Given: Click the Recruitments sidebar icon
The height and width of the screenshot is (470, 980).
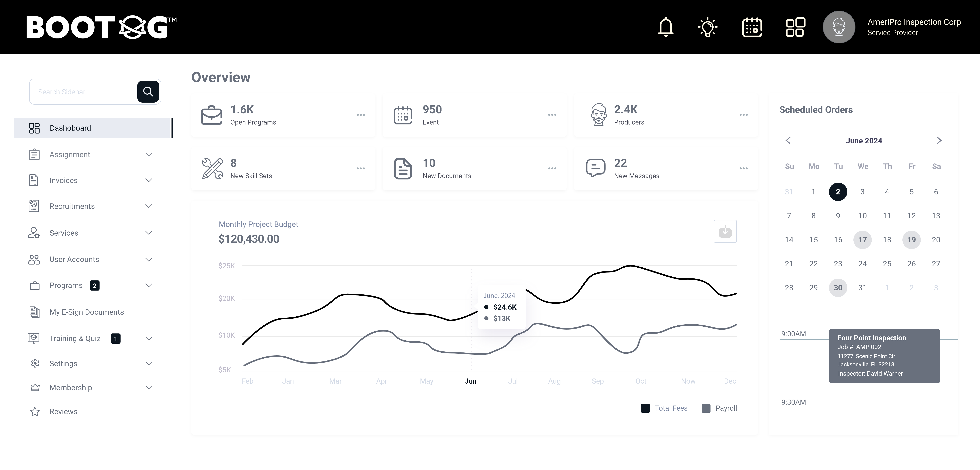Looking at the screenshot, I should pos(34,206).
